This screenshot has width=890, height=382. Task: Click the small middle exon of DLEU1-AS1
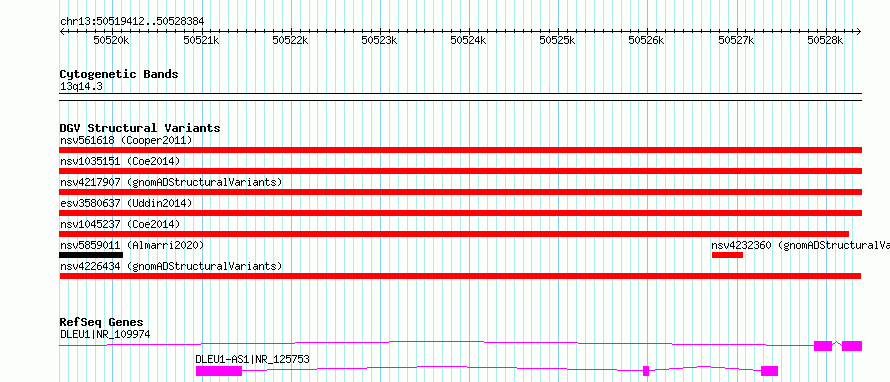pos(646,371)
